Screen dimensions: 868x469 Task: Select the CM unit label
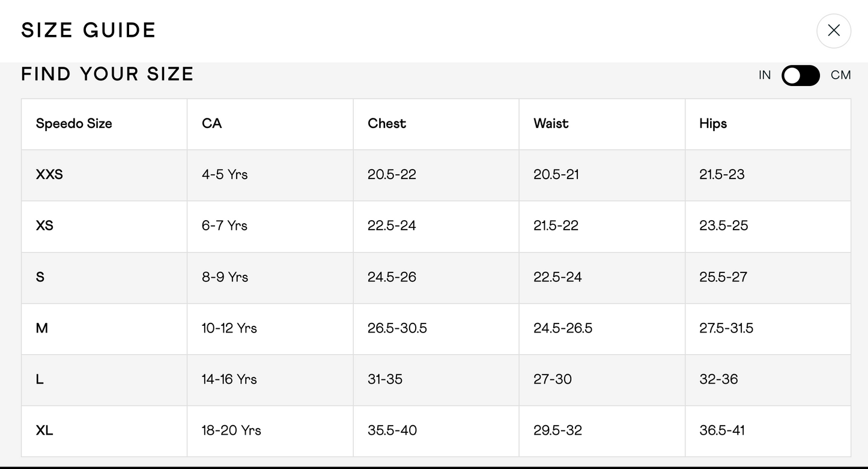click(x=840, y=75)
